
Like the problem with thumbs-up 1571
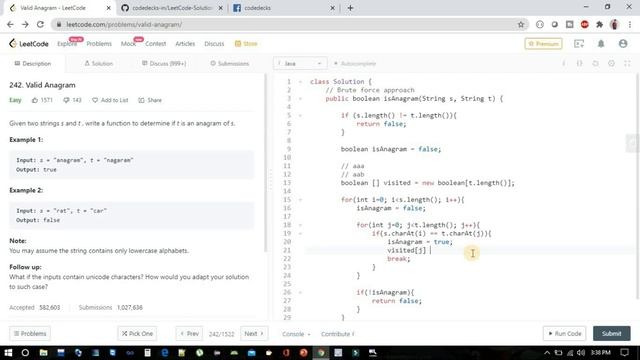(35, 100)
